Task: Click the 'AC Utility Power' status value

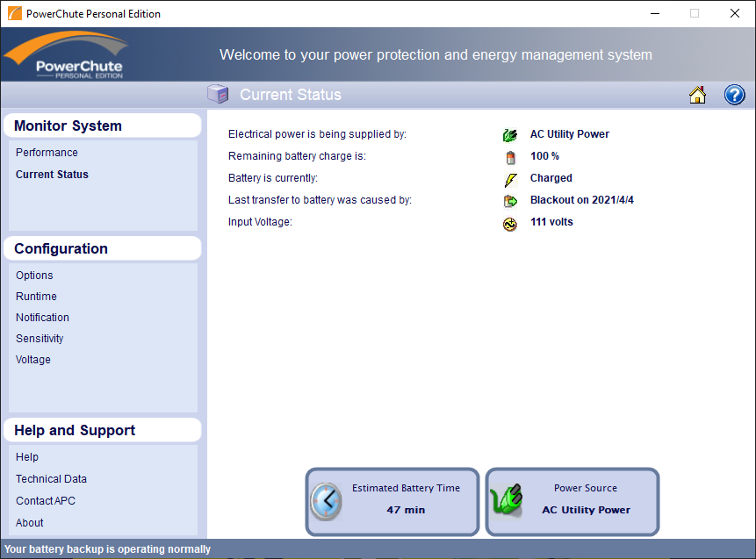Action: (569, 134)
